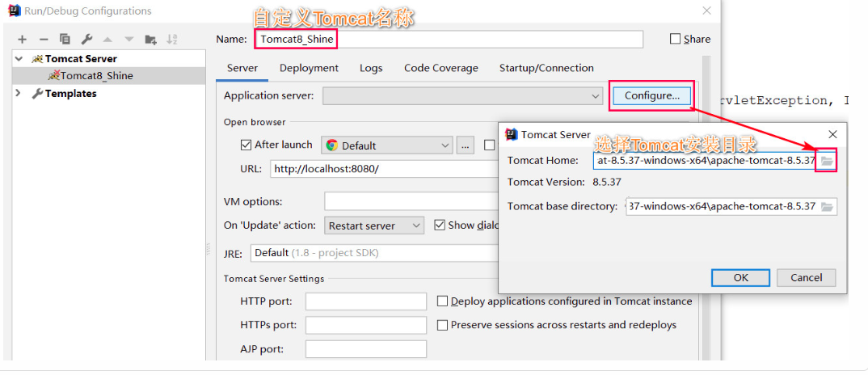Viewport: 868px width, 375px height.
Task: Click the HTTPs port field
Action: (366, 325)
